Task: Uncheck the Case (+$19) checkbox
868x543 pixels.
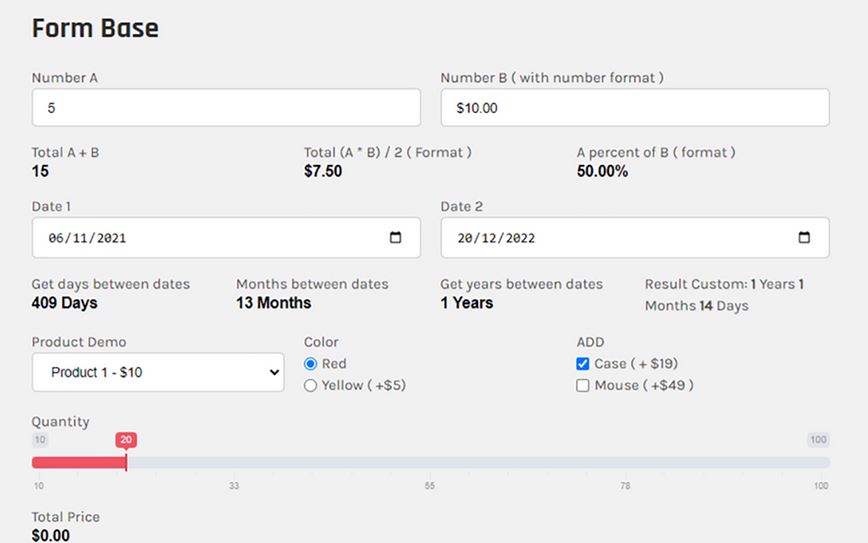Action: click(x=582, y=364)
